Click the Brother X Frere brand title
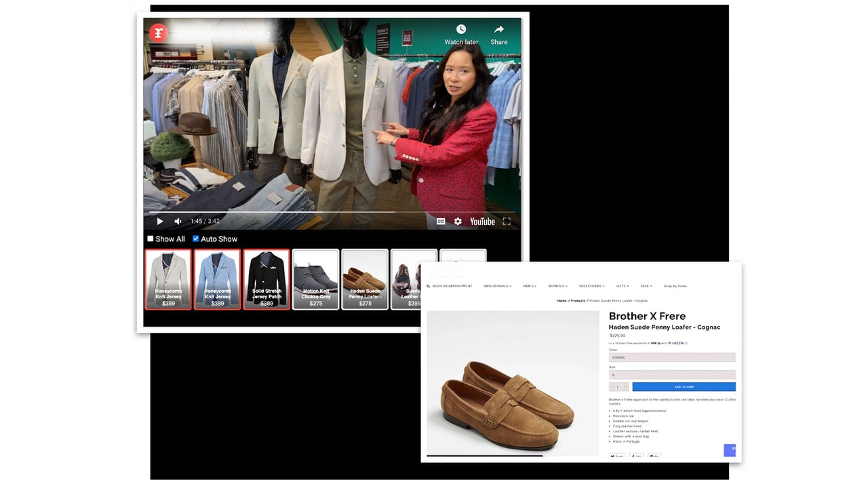 point(647,316)
